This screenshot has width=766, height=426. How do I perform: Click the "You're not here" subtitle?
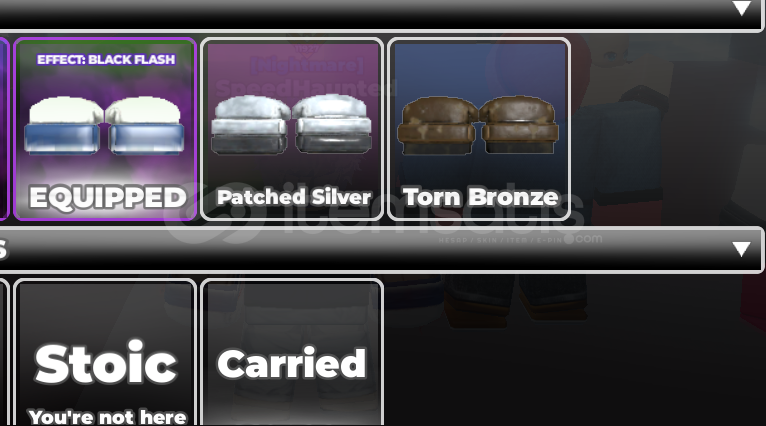[107, 417]
